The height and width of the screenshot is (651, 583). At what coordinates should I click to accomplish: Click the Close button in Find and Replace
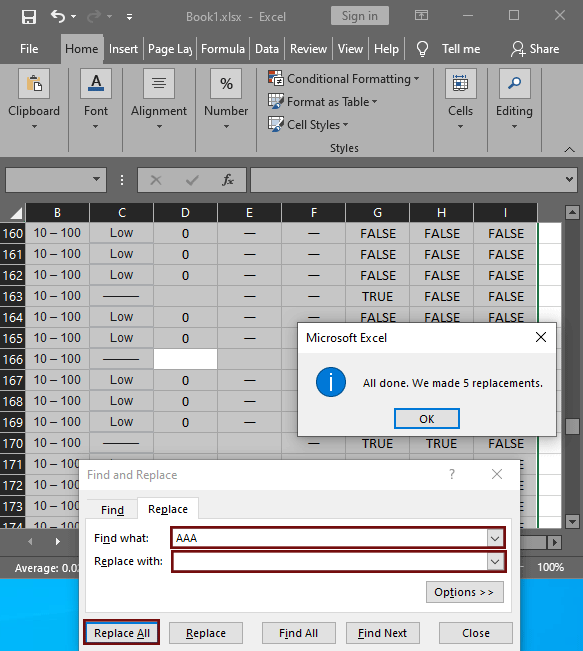pyautogui.click(x=475, y=633)
